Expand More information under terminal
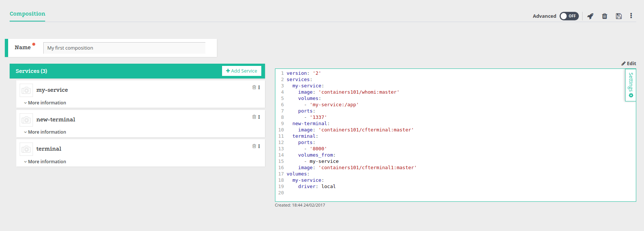This screenshot has height=231, width=644. tap(45, 162)
